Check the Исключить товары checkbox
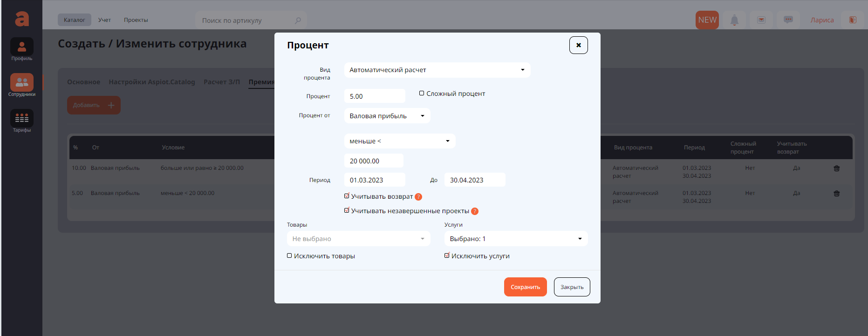Viewport: 868px width, 336px height. click(x=289, y=256)
